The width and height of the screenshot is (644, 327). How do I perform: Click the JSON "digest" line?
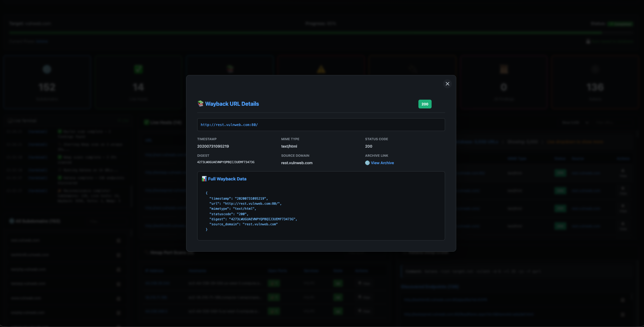click(x=253, y=219)
